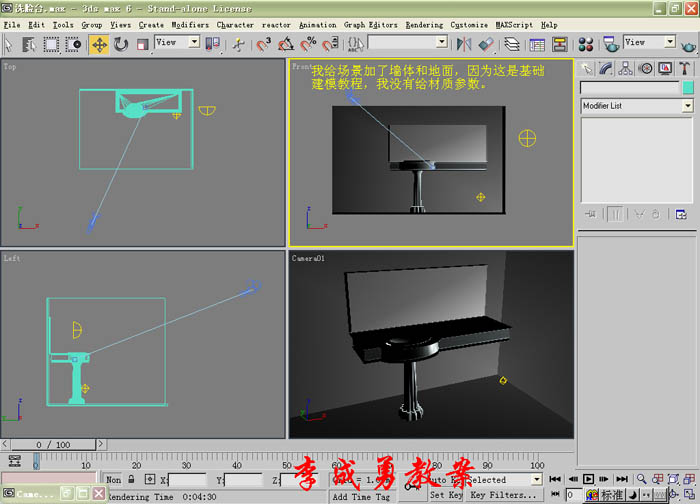The height and width of the screenshot is (504, 700).
Task: Expand the key Selected dropdown
Action: pyautogui.click(x=537, y=479)
